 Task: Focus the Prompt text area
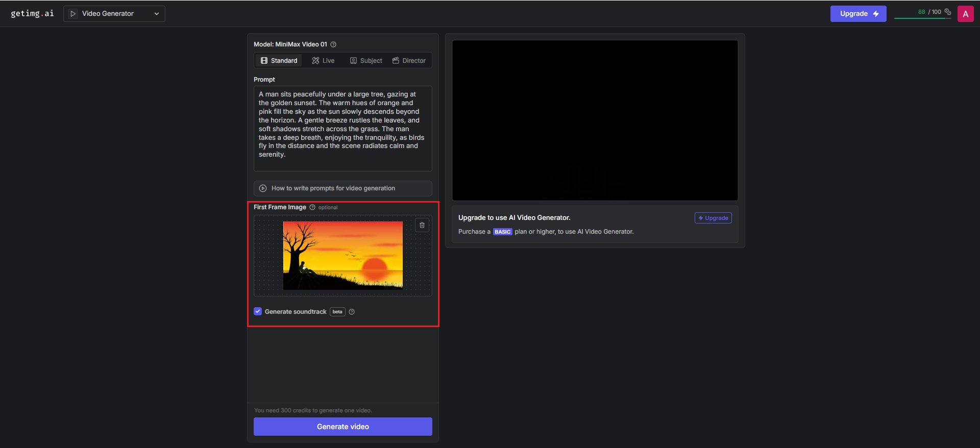[x=343, y=129]
